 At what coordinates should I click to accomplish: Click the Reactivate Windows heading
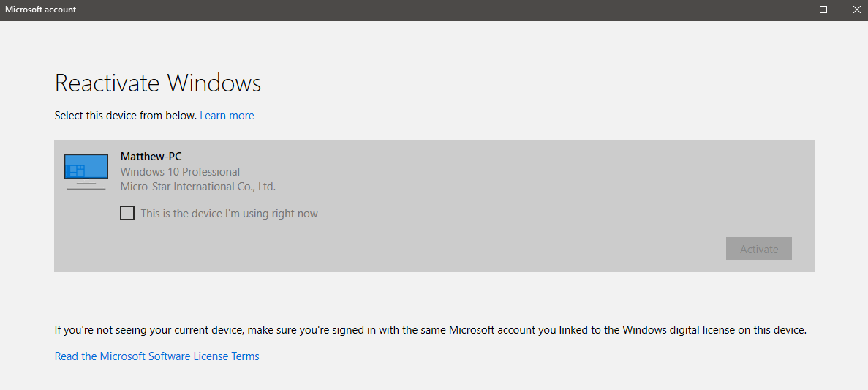pyautogui.click(x=158, y=83)
